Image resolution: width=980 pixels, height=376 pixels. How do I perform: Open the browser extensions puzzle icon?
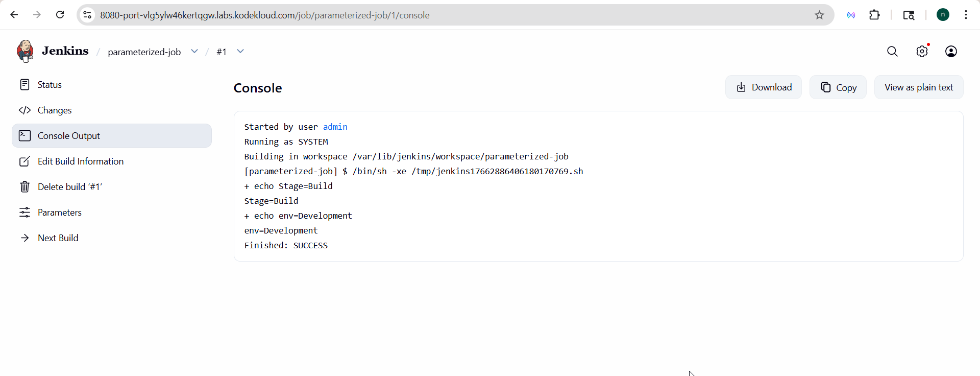point(874,15)
